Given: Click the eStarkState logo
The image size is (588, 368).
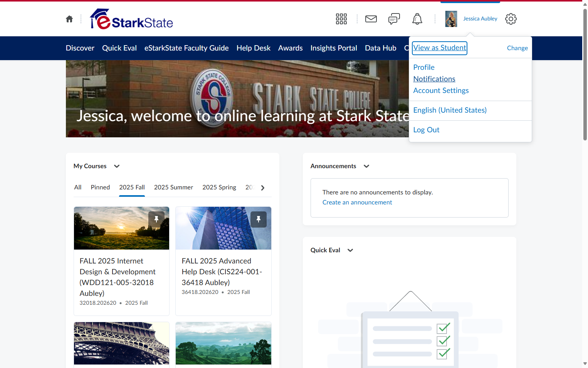Looking at the screenshot, I should point(131,19).
